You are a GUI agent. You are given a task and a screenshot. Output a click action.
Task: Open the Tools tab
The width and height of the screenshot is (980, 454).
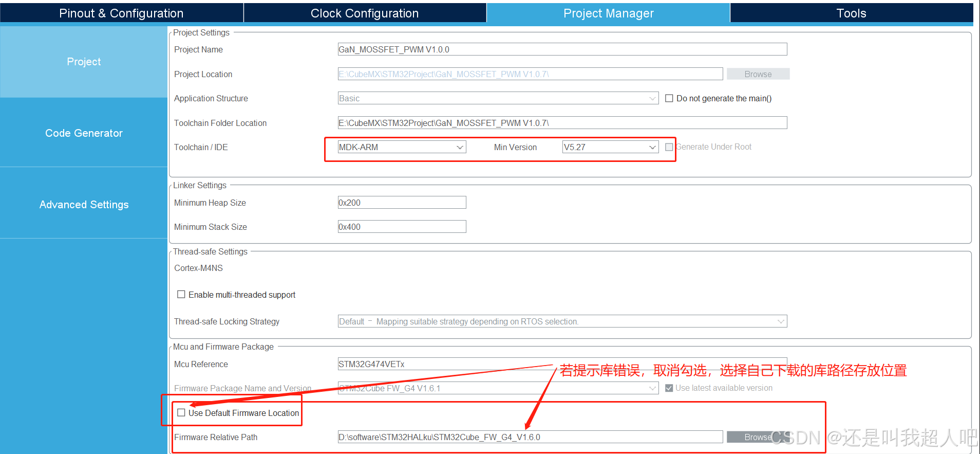851,13
